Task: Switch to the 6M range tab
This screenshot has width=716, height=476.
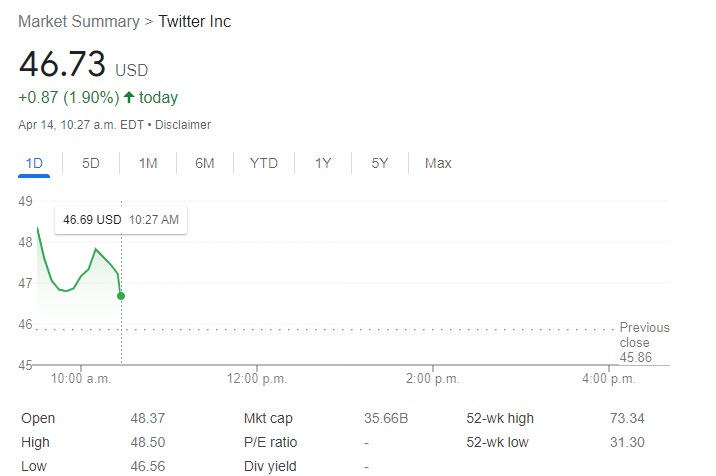Action: pyautogui.click(x=205, y=163)
